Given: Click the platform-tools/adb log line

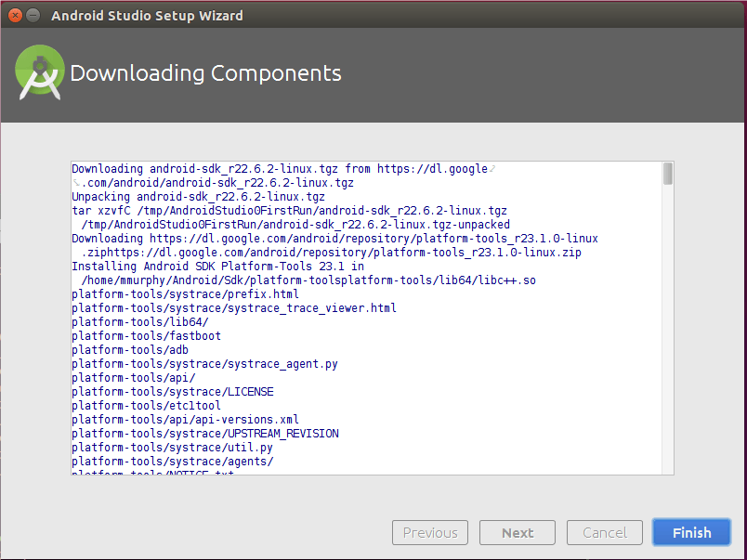Looking at the screenshot, I should (129, 350).
